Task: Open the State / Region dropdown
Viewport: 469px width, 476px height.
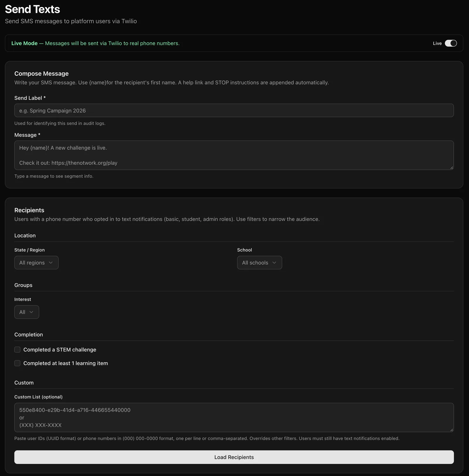Action: (x=36, y=262)
